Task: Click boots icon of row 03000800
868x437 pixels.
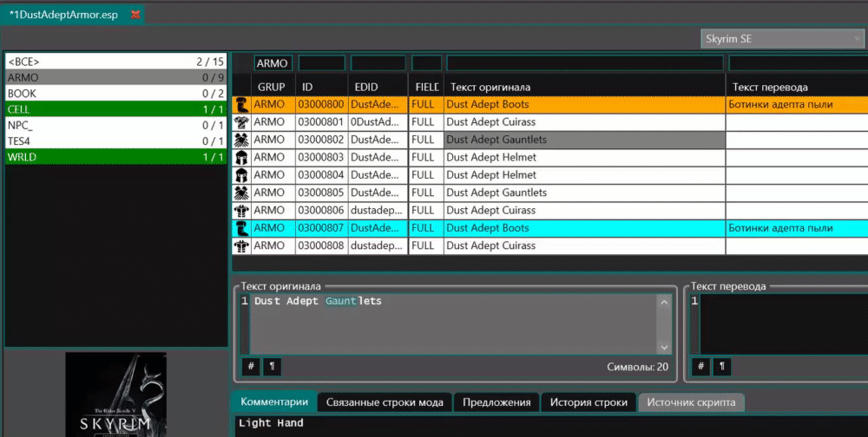Action: tap(240, 105)
